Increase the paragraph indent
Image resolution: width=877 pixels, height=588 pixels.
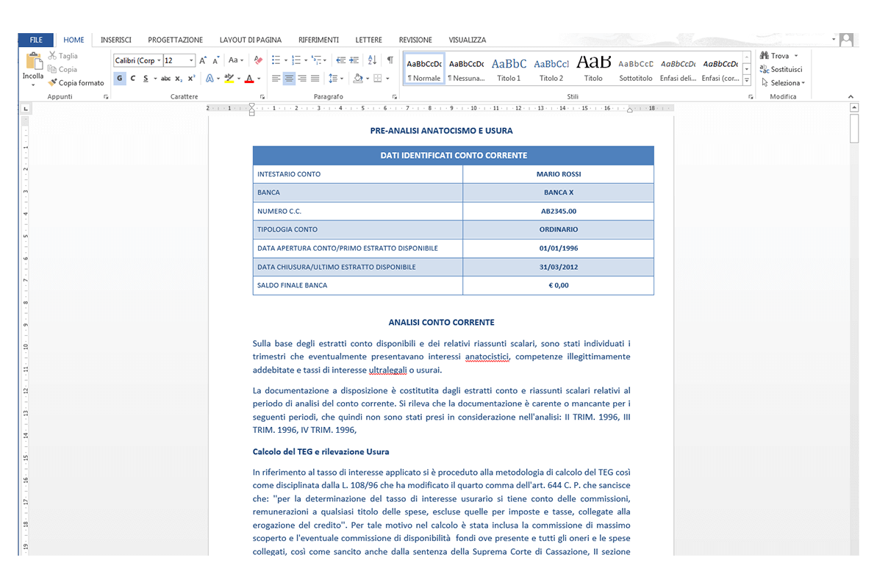tap(354, 60)
